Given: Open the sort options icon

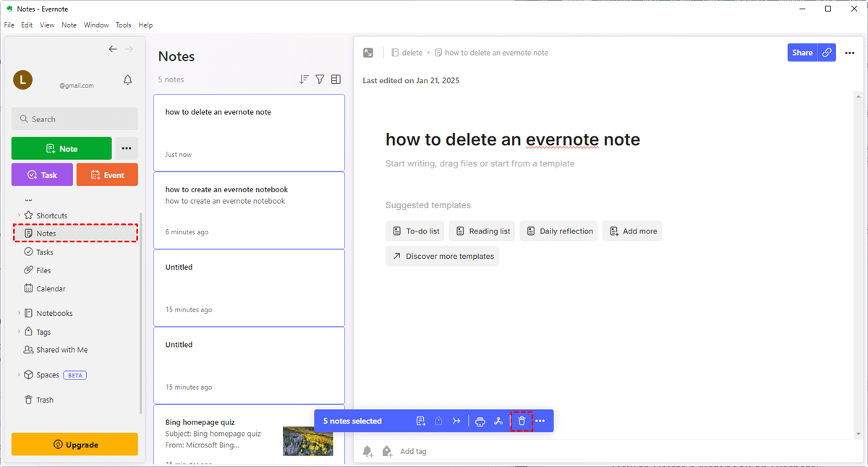Looking at the screenshot, I should 304,80.
